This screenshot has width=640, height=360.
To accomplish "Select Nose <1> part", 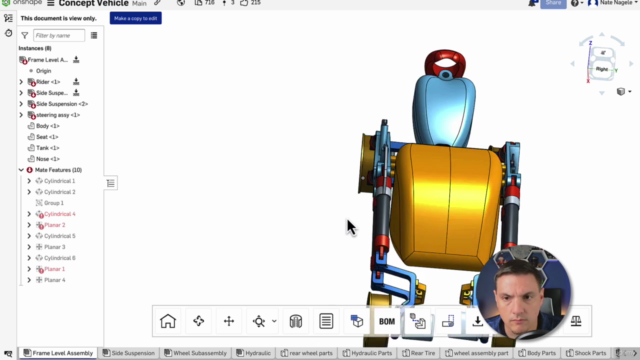I will pyautogui.click(x=47, y=159).
